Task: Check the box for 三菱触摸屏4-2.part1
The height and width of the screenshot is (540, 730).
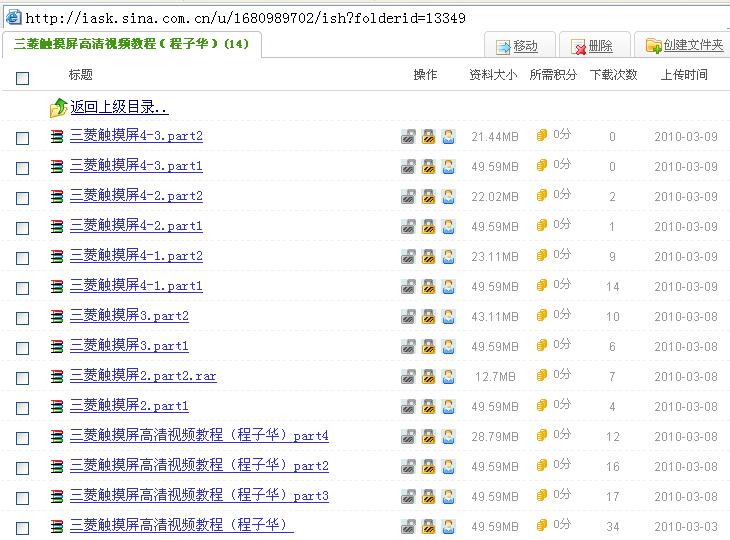Action: pos(22,228)
